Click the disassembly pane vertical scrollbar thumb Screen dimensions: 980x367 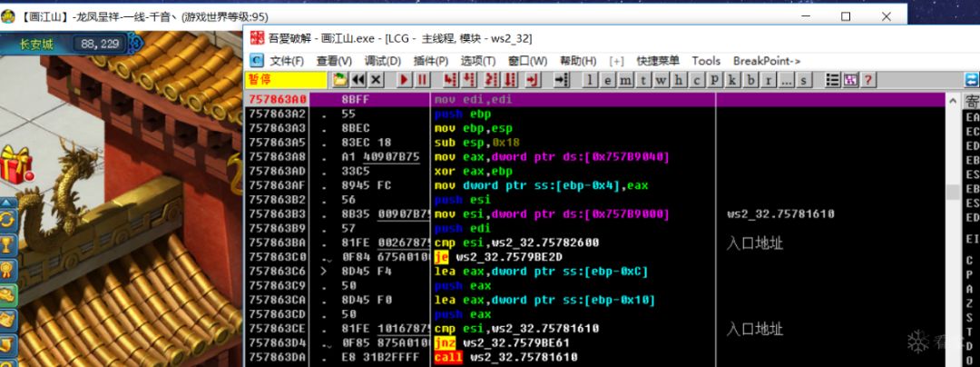(953, 192)
